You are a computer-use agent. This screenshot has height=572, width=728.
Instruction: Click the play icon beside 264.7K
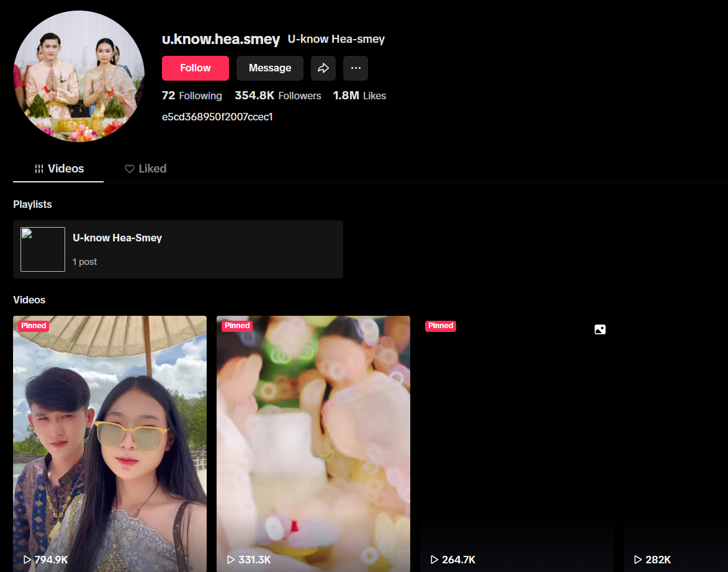434,560
